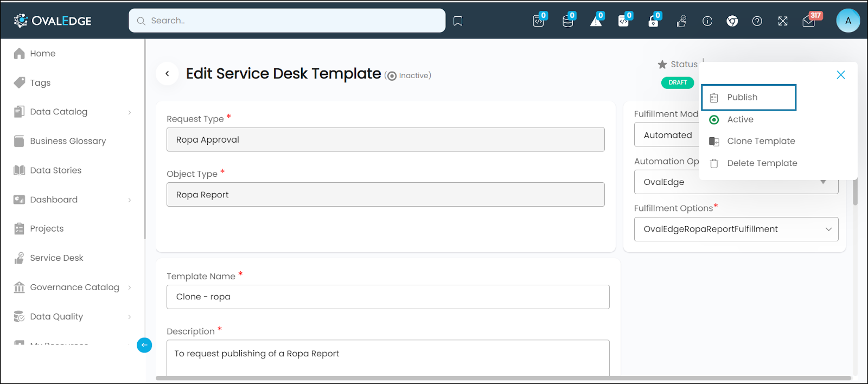Click the database jobs icon in header

pos(567,21)
